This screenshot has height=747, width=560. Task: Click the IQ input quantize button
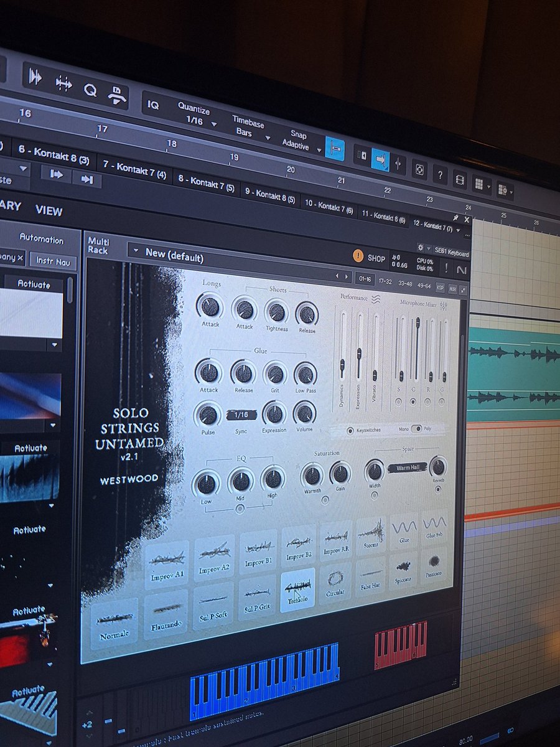[153, 105]
